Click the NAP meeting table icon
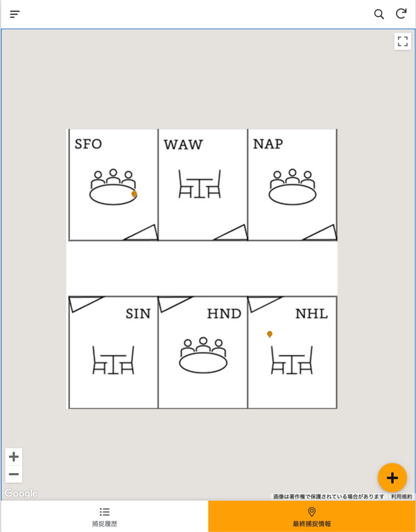The width and height of the screenshot is (416, 532). coord(293,187)
